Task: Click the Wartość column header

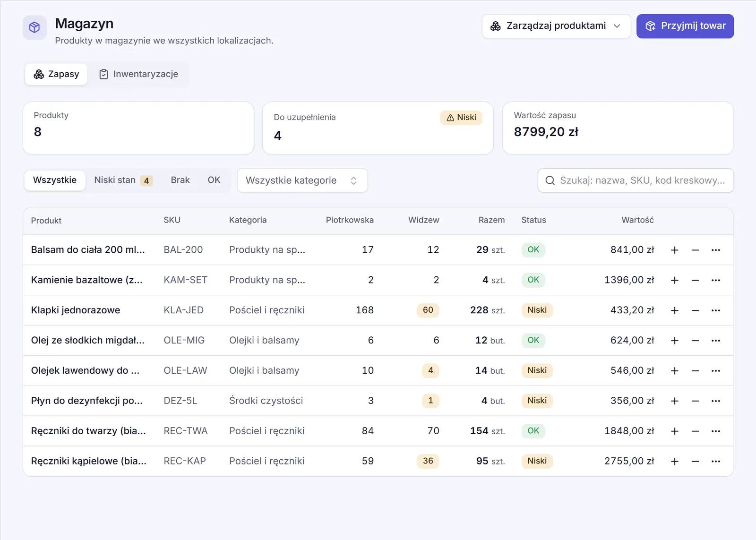Action: 637,220
